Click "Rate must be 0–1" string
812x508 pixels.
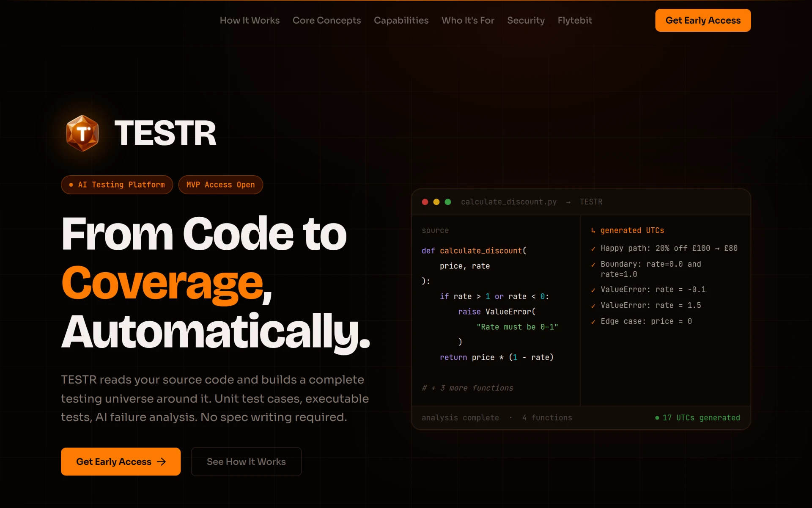coord(517,327)
